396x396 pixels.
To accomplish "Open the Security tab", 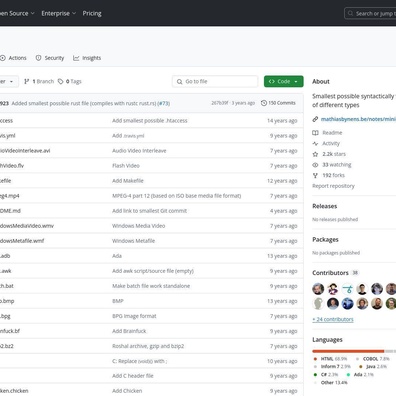I will (50, 58).
